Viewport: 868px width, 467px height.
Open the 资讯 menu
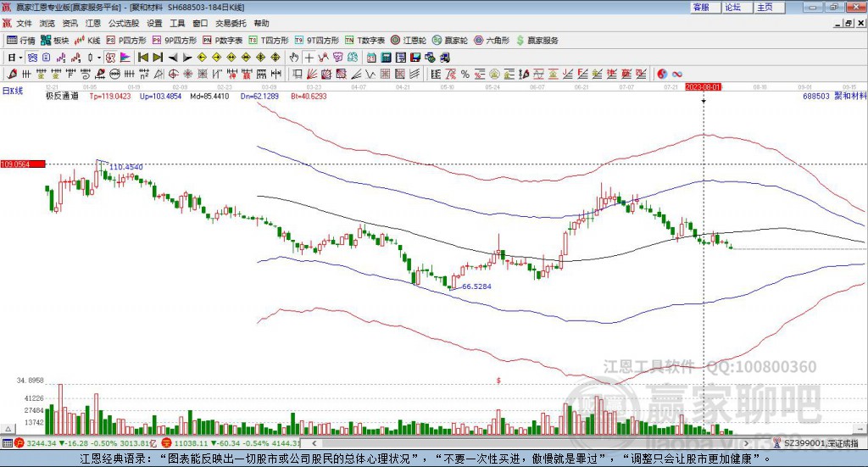coord(70,23)
